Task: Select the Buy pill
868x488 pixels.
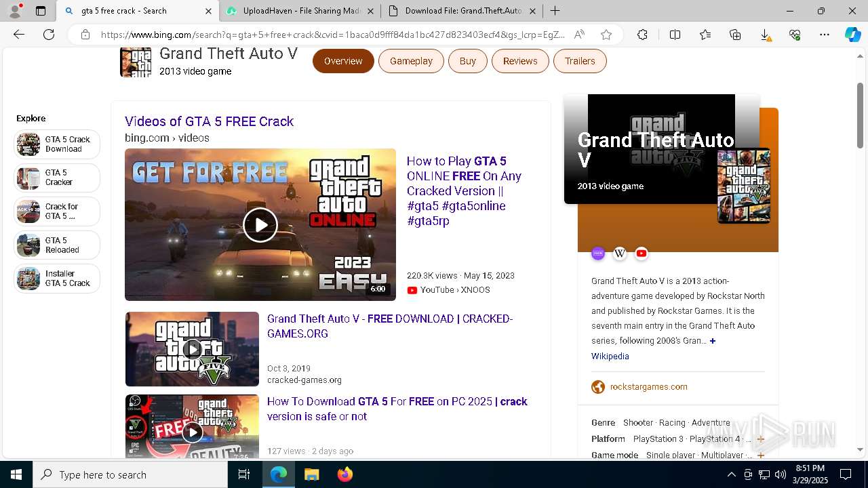Action: click(x=468, y=61)
